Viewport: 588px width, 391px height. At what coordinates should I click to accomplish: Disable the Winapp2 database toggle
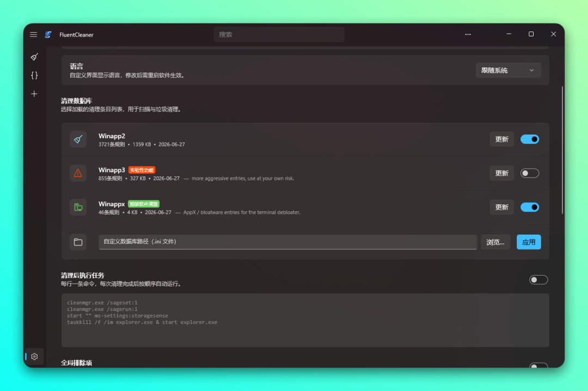tap(530, 139)
